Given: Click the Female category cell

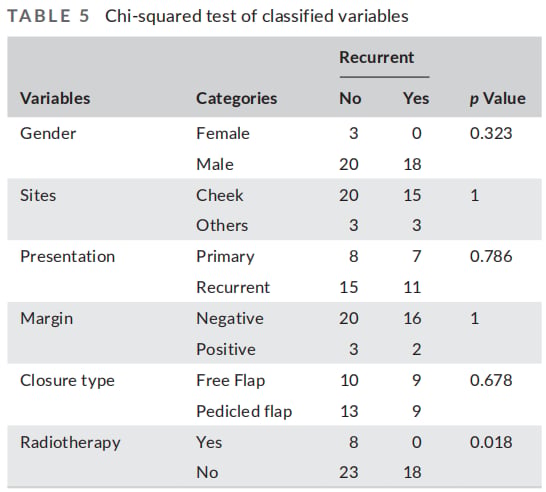Looking at the screenshot, I should coord(223,133).
